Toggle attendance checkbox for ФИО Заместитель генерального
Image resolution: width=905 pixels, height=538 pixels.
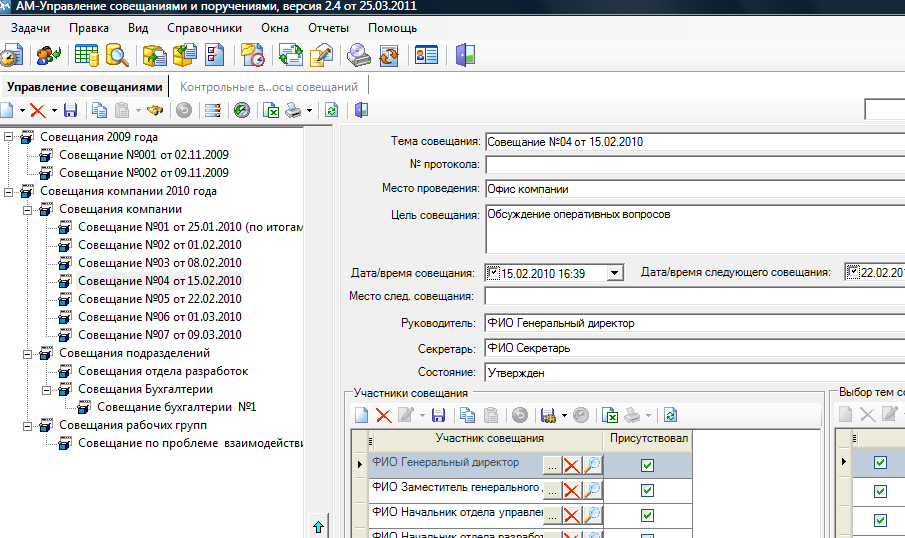647,490
